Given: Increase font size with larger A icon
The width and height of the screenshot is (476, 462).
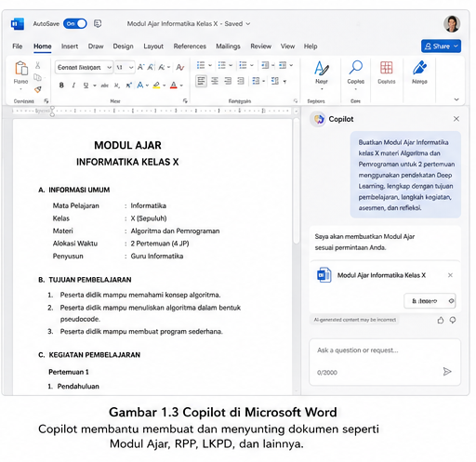Looking at the screenshot, I should click(141, 67).
